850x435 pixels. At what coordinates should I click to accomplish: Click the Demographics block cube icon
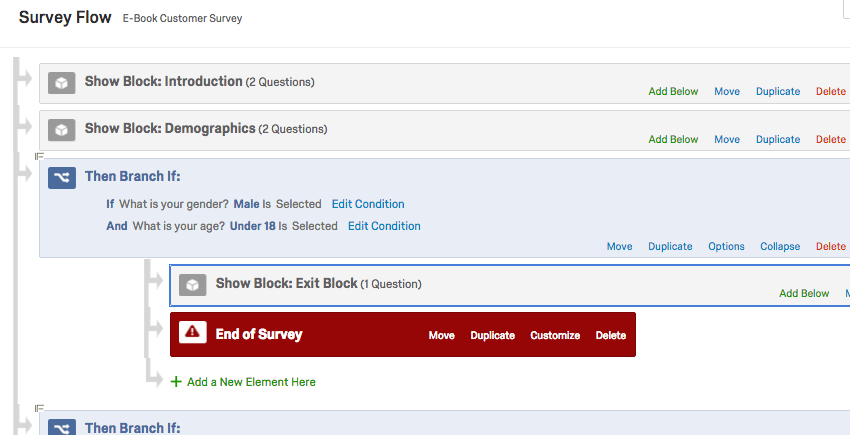pos(62,130)
